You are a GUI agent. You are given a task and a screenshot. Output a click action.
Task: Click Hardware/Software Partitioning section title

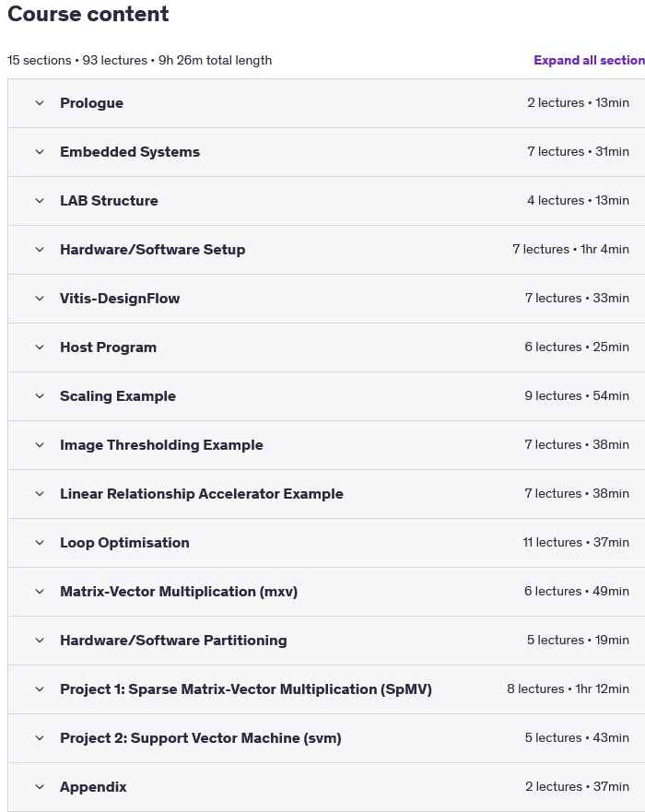pos(173,640)
